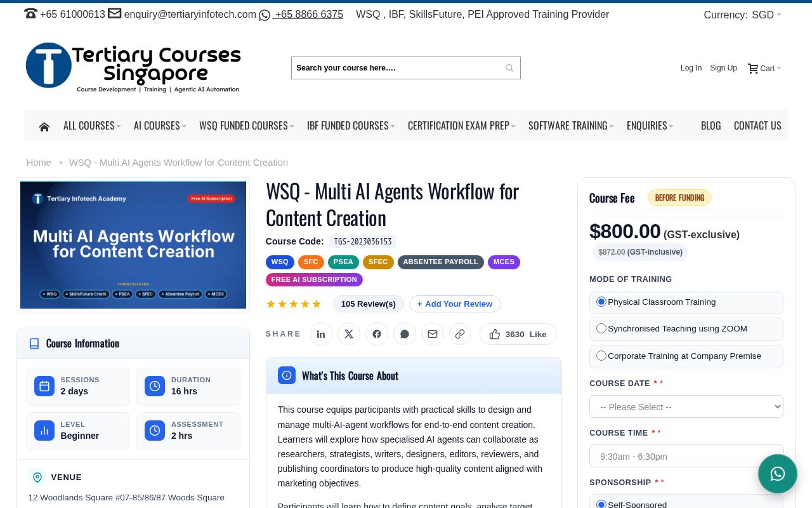Open the Contact Us page

tap(757, 126)
